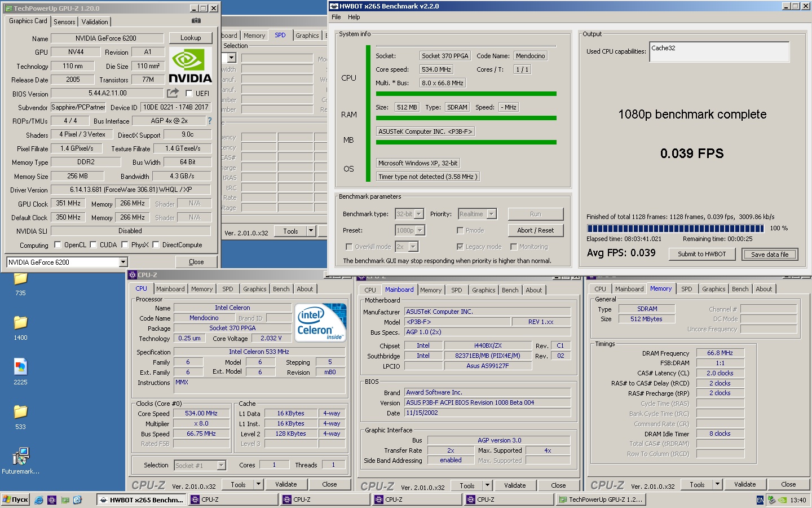The width and height of the screenshot is (812, 508).
Task: Expand Tools arrow in CPU-Z Mainboard window
Action: 487,485
